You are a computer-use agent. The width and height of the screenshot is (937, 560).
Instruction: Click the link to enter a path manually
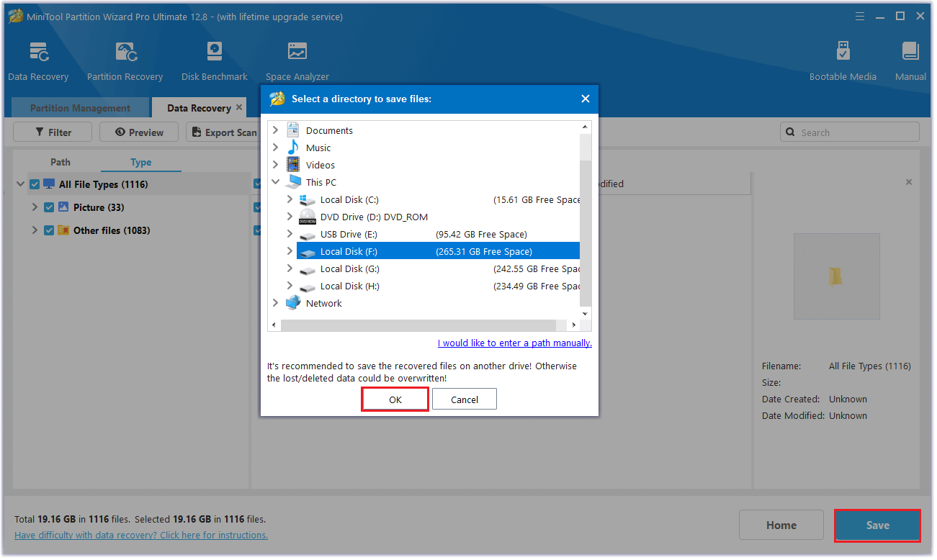point(514,343)
